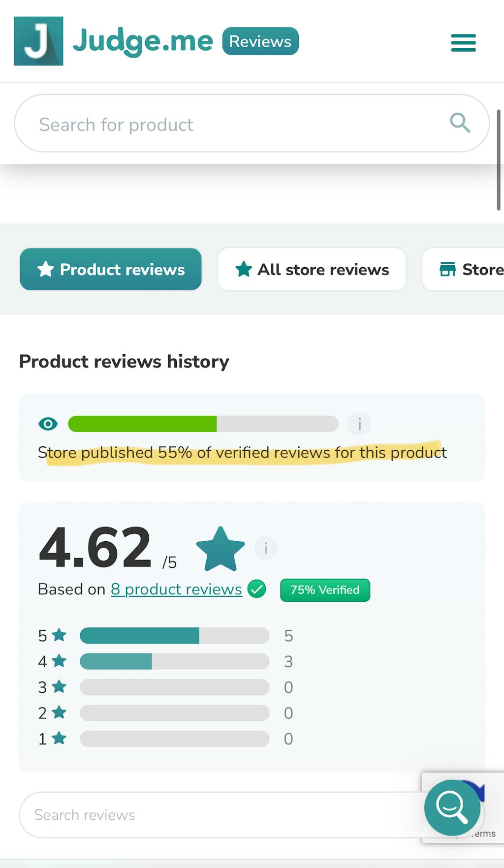
Task: Open the hamburger menu
Action: coord(463,42)
